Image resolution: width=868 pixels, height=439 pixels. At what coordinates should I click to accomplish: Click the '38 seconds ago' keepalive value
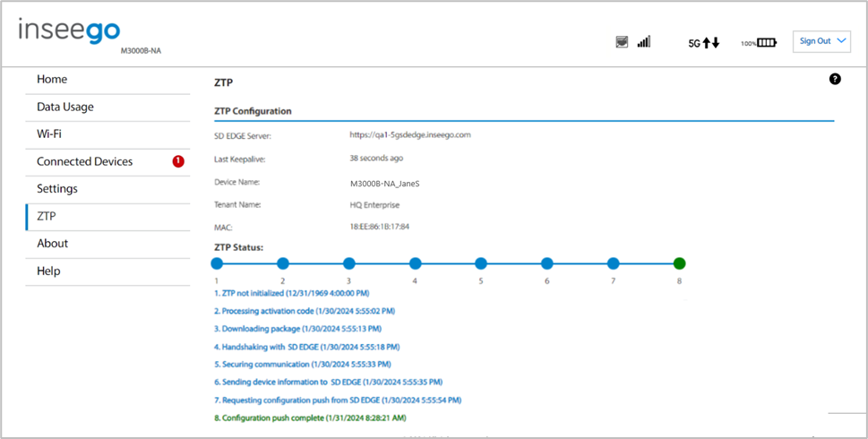[x=376, y=159]
